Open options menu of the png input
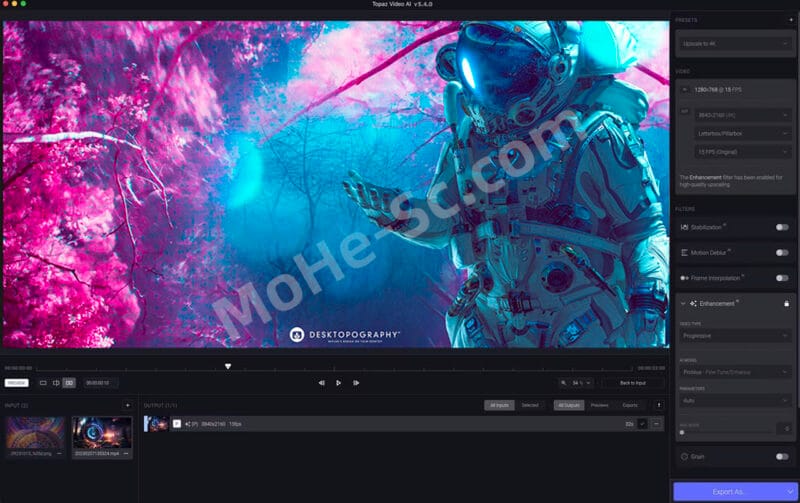 [x=59, y=454]
